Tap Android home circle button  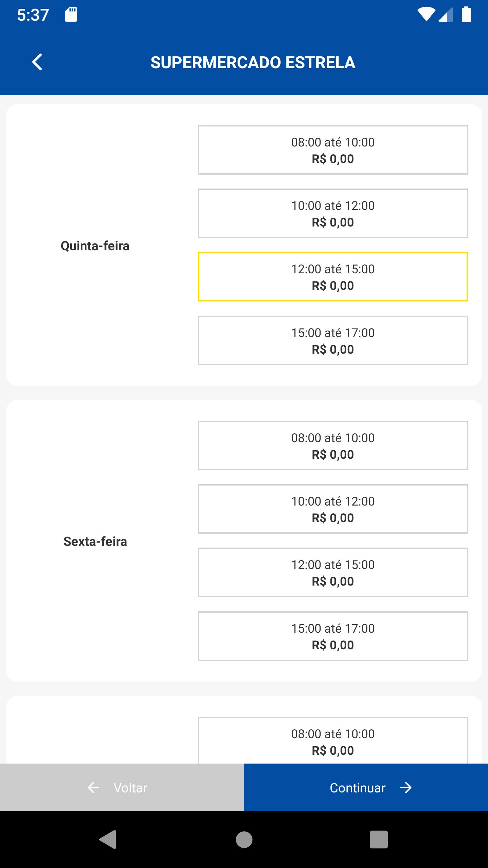click(244, 840)
